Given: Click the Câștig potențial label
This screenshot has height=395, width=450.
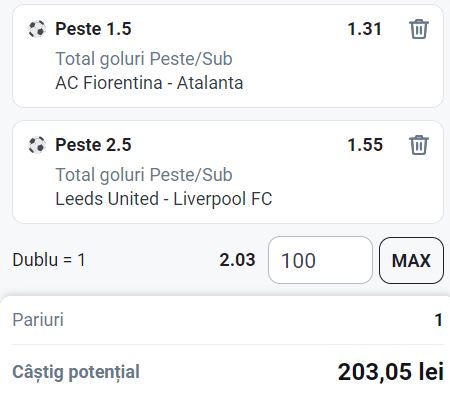Looking at the screenshot, I should 76,372.
